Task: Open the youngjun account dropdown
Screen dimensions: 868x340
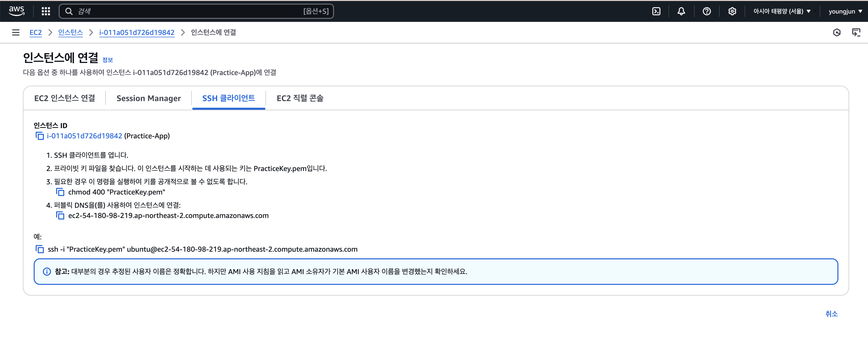Action: (x=845, y=11)
